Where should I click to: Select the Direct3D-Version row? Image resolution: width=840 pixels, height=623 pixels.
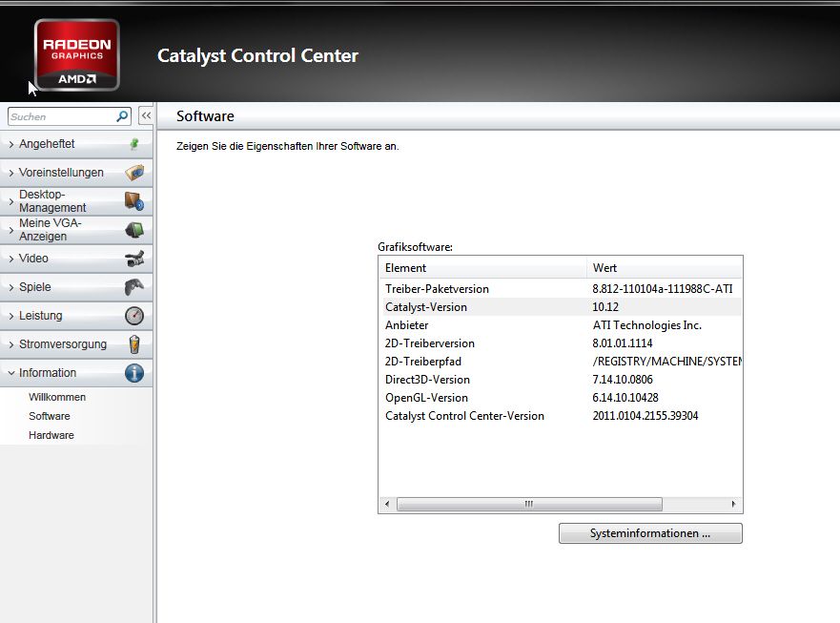[561, 380]
